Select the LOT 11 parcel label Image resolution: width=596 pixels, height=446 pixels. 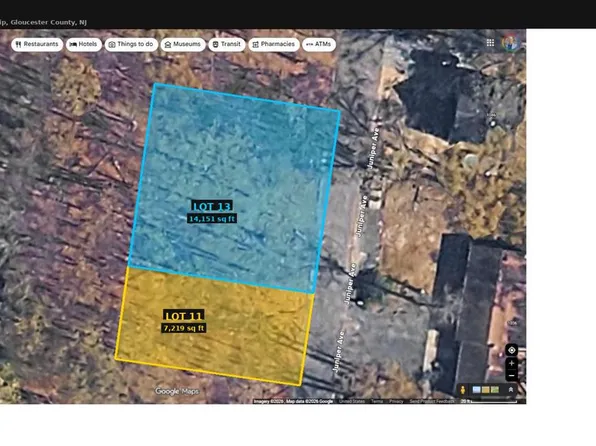click(184, 316)
